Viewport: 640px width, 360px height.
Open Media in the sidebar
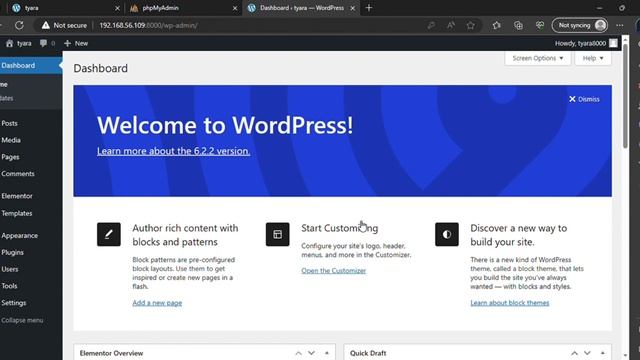coord(31,140)
